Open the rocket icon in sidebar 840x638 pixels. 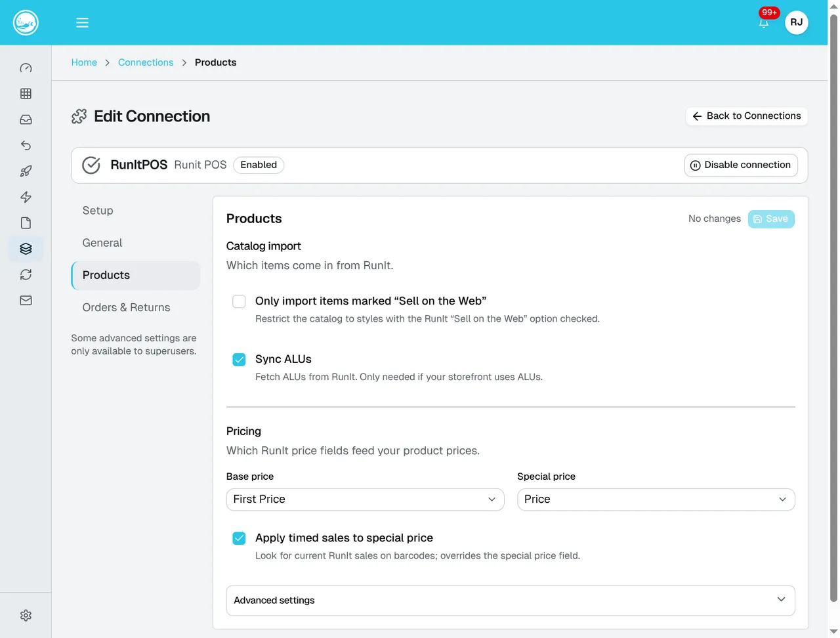click(x=26, y=171)
